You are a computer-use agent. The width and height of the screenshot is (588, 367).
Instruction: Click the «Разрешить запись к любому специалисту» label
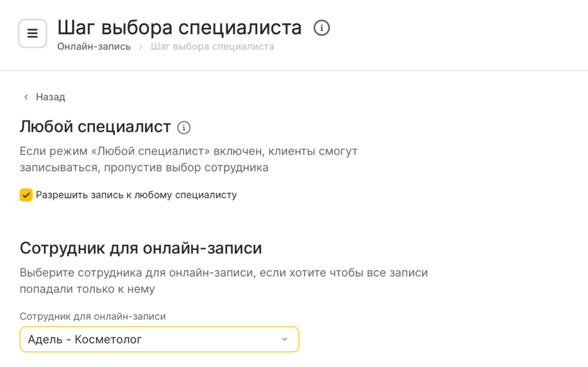tap(136, 195)
